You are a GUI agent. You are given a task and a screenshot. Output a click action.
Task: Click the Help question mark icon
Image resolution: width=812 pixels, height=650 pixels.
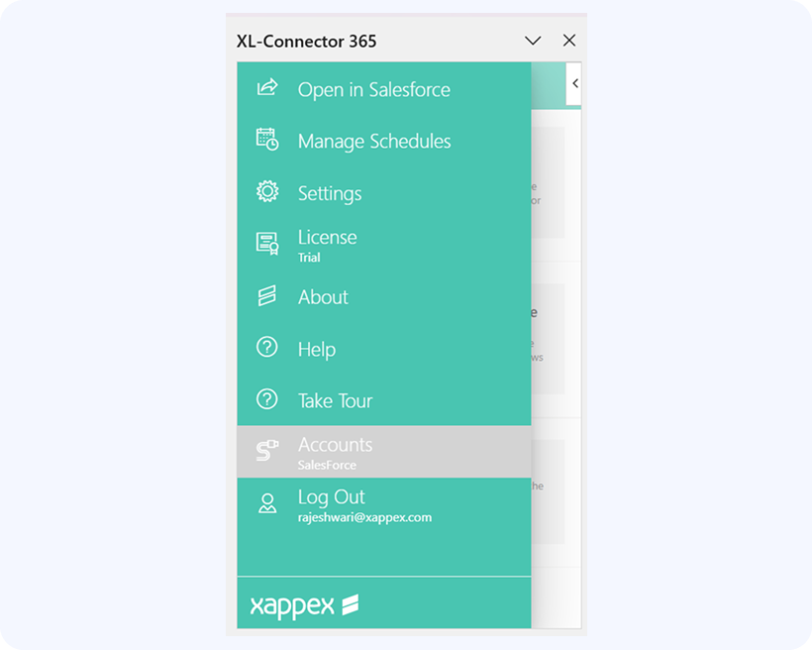[267, 348]
